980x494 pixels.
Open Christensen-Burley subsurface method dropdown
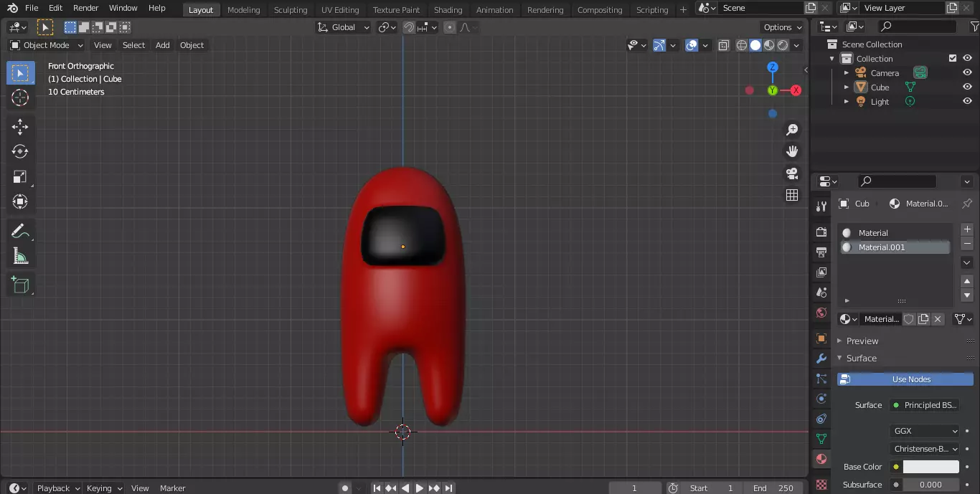click(925, 449)
